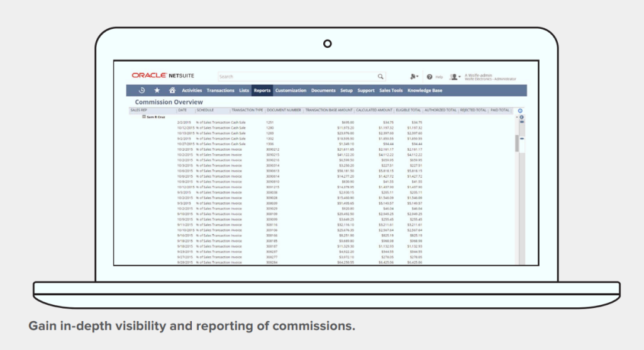644x350 pixels.
Task: Click the TRANSACTION BASE AMOUNT column header
Action: tap(329, 110)
